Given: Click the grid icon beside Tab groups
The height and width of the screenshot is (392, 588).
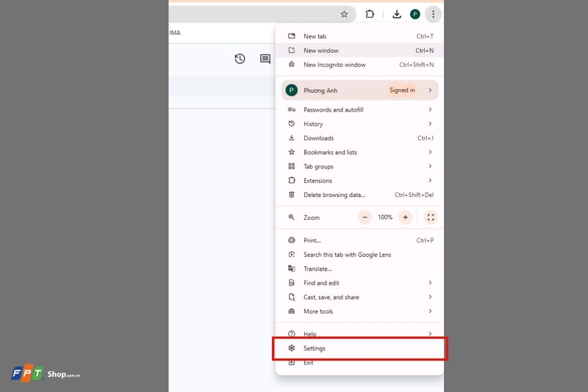Looking at the screenshot, I should point(291,166).
